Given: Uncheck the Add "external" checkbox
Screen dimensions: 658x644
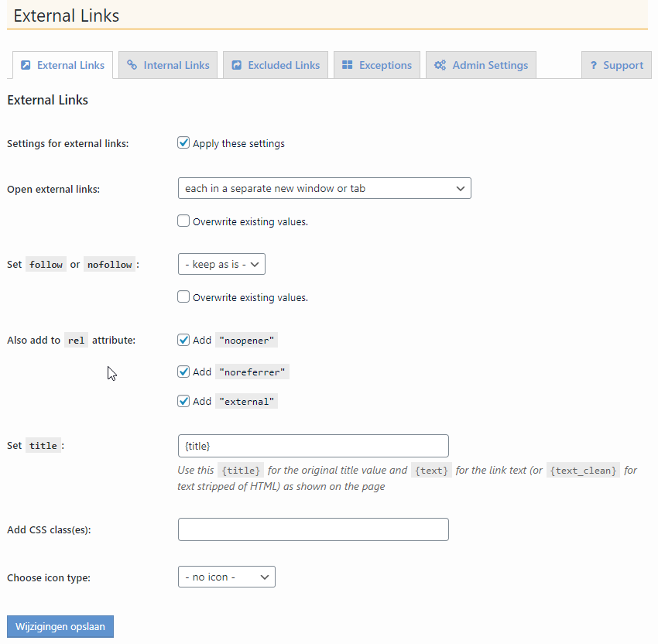Looking at the screenshot, I should (x=183, y=401).
